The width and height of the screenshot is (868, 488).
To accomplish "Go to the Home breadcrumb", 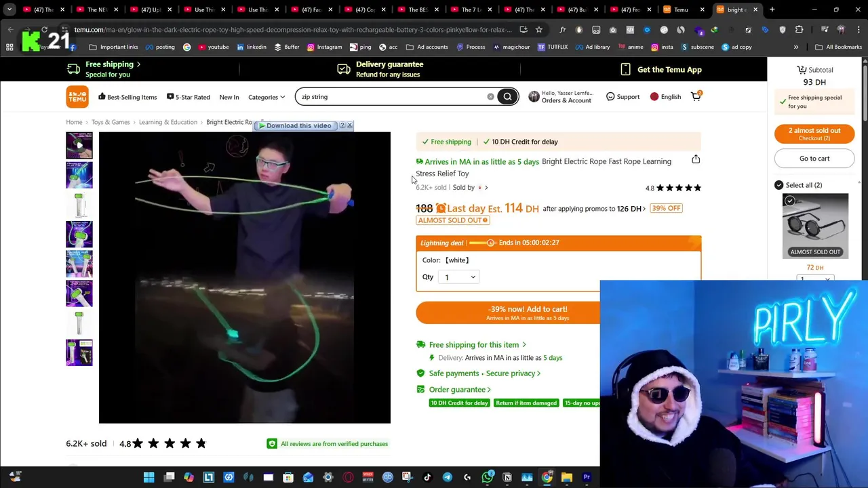I will pyautogui.click(x=74, y=122).
